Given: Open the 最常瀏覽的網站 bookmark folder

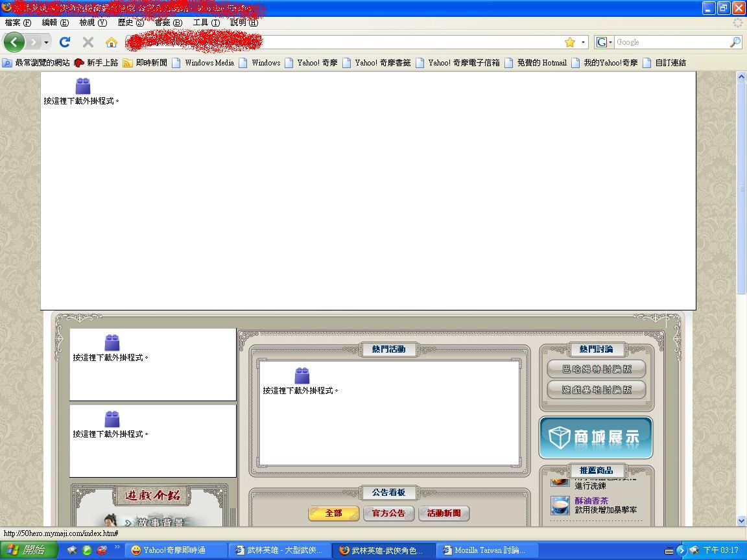Looking at the screenshot, I should 36,63.
